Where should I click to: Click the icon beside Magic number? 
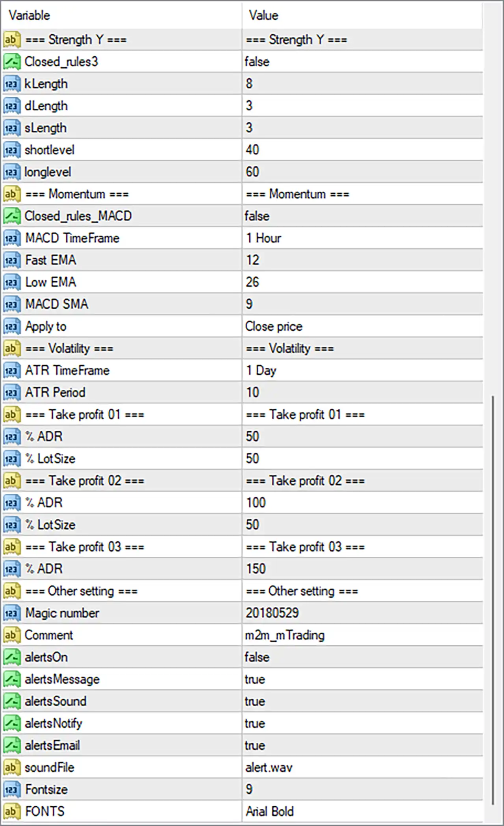pyautogui.click(x=12, y=613)
